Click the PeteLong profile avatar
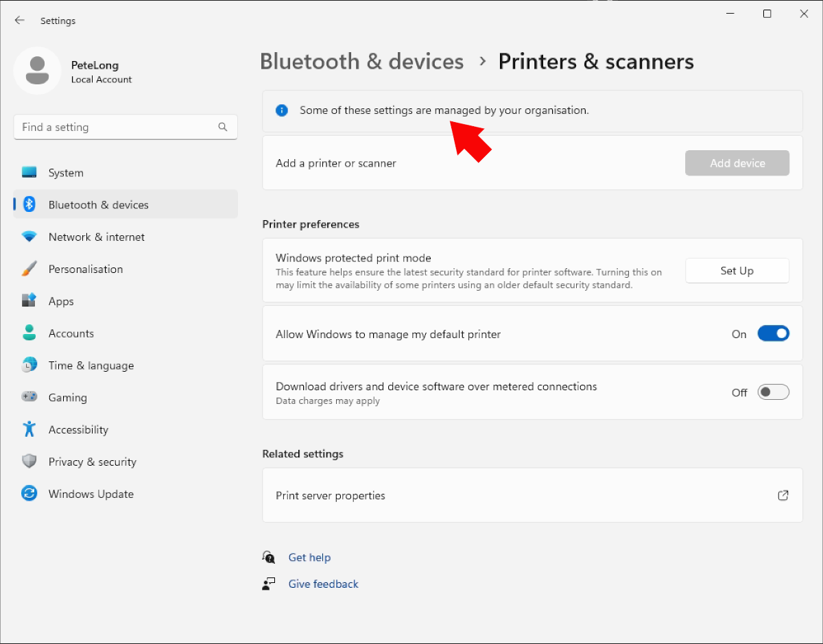The width and height of the screenshot is (823, 644). pyautogui.click(x=37, y=71)
